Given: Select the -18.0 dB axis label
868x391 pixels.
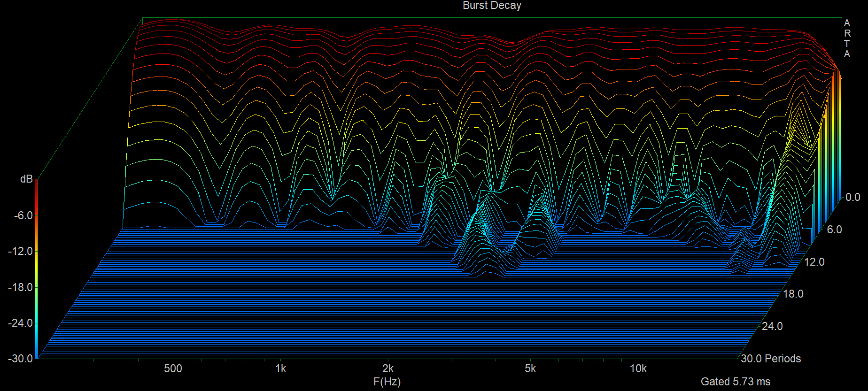Looking at the screenshot, I should click(21, 287).
